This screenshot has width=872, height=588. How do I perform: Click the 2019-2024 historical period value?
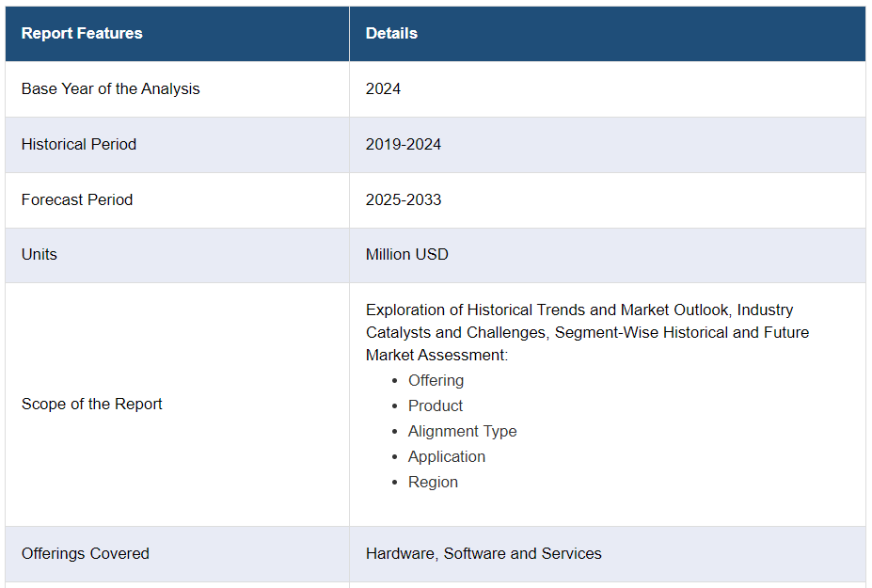(x=404, y=145)
